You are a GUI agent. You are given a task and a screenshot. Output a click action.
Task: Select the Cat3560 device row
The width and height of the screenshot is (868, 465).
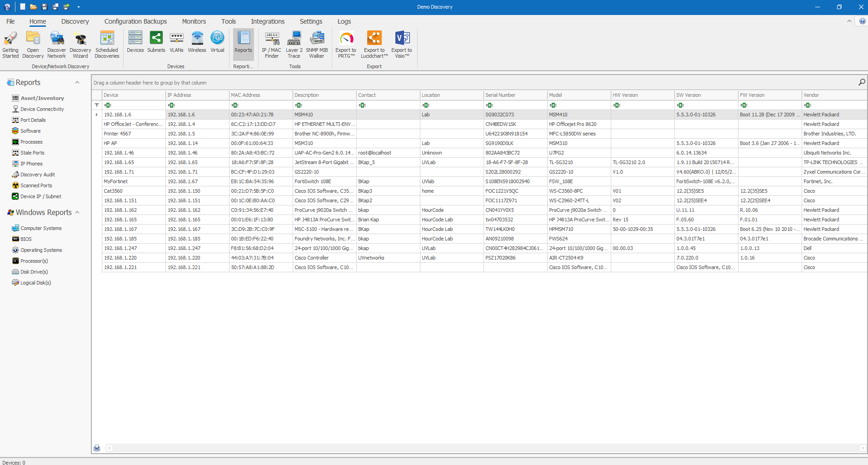[x=484, y=191]
